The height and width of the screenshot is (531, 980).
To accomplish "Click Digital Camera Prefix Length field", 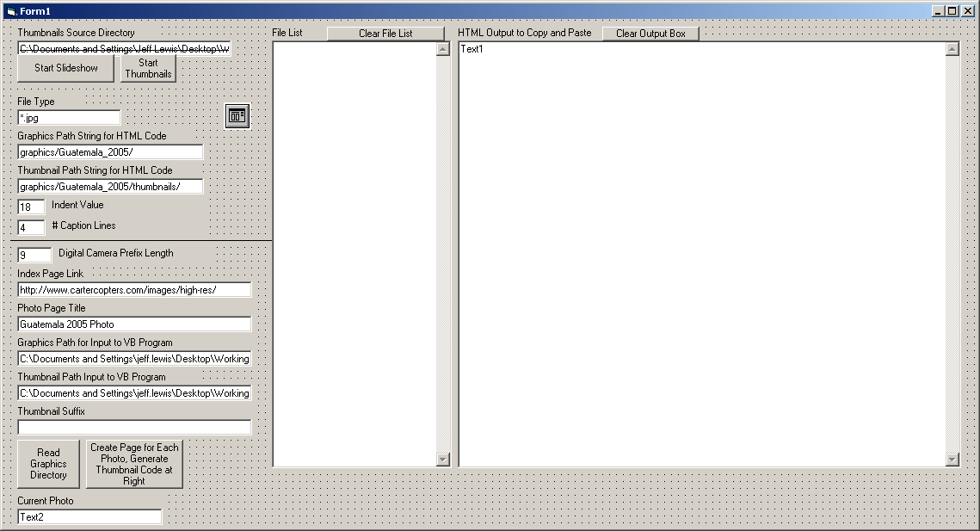I will coord(34,256).
